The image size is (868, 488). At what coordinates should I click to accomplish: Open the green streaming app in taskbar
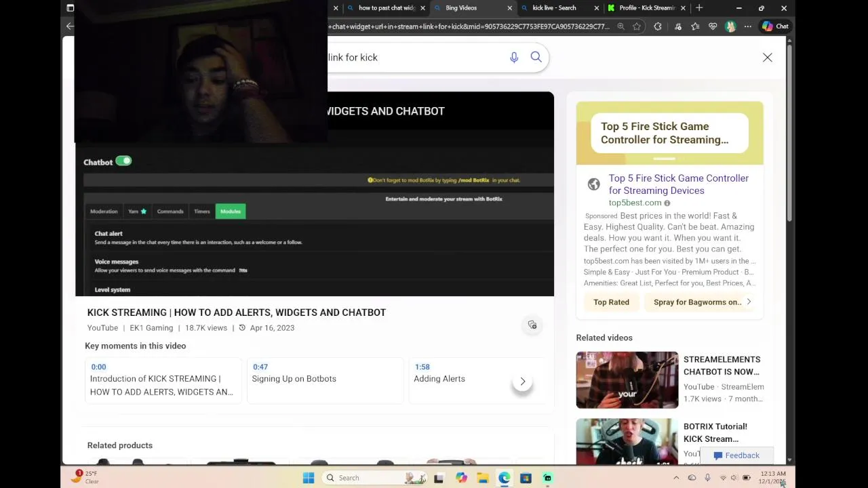tap(547, 478)
